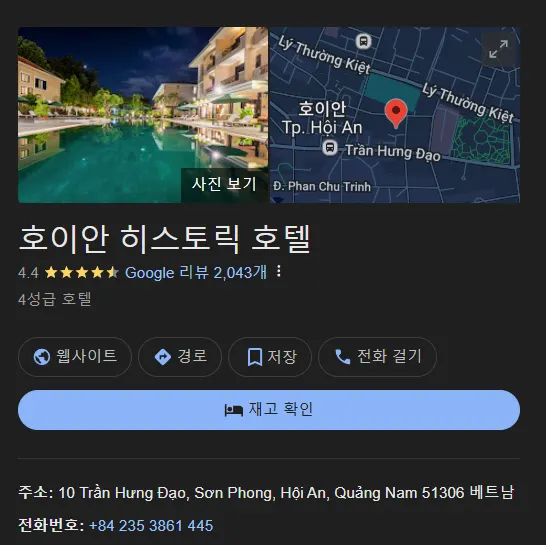
Task: Click the top bus stop icon on map
Action: point(363,41)
